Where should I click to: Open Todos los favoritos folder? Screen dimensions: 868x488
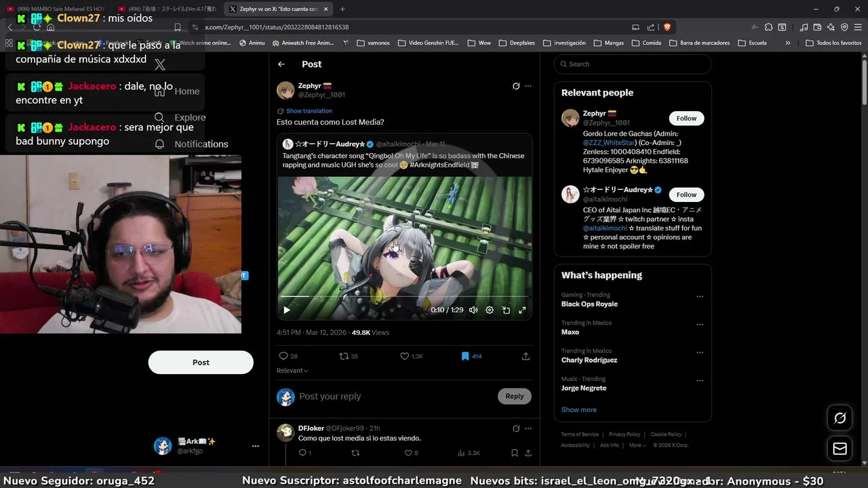point(833,43)
